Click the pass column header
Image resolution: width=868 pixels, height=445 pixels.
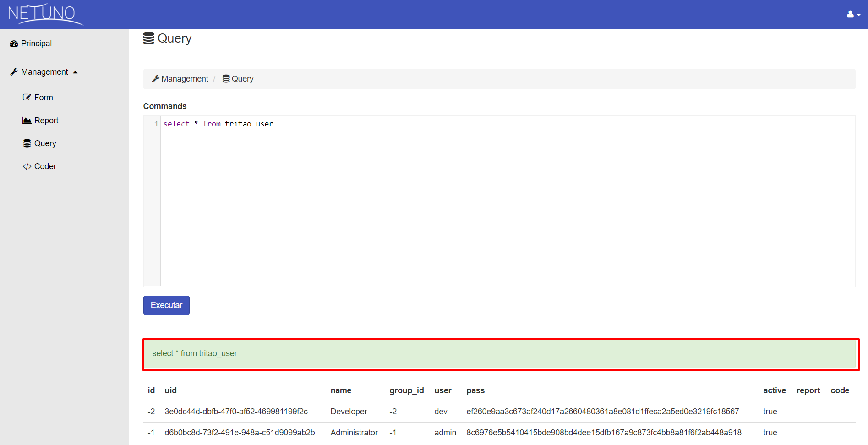click(x=475, y=390)
